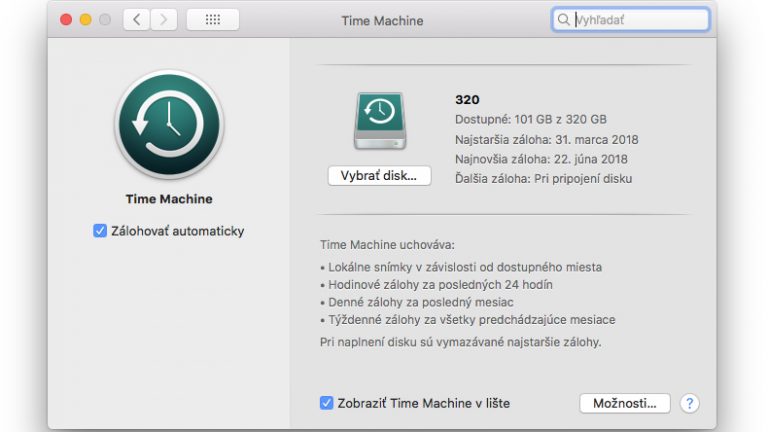Viewport: 768px width, 432px height.
Task: Click the disk name 320 heading
Action: [x=467, y=99]
